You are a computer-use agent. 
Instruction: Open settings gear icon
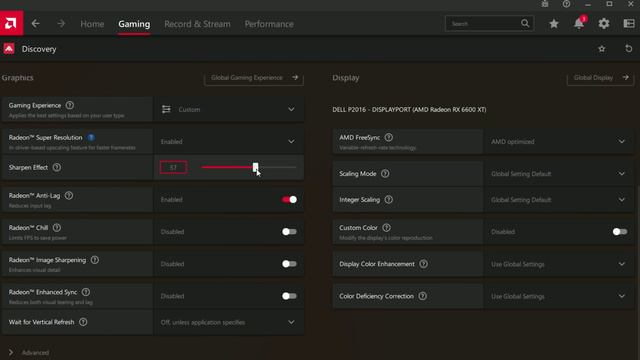pos(604,24)
